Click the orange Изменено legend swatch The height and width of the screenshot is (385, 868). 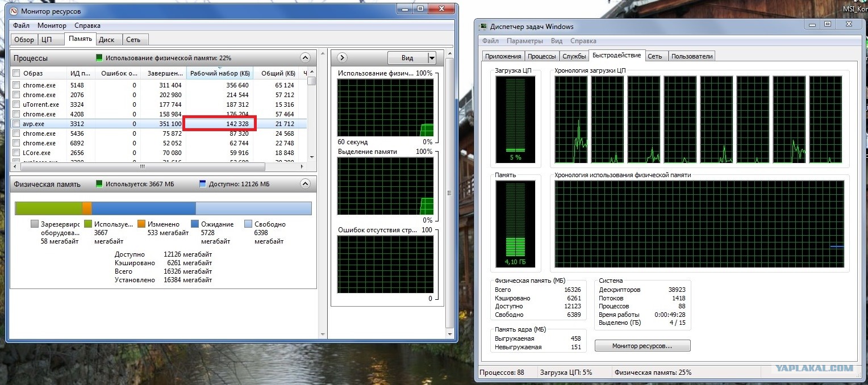click(x=141, y=224)
